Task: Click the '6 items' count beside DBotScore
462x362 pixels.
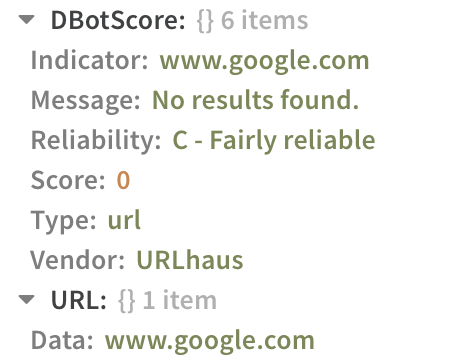Action: (x=265, y=20)
